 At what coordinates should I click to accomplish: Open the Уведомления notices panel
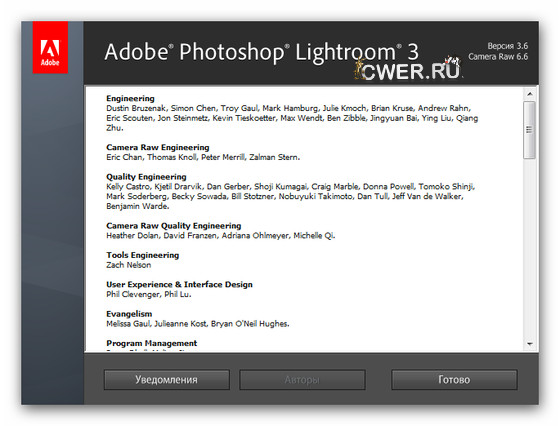coord(166,380)
